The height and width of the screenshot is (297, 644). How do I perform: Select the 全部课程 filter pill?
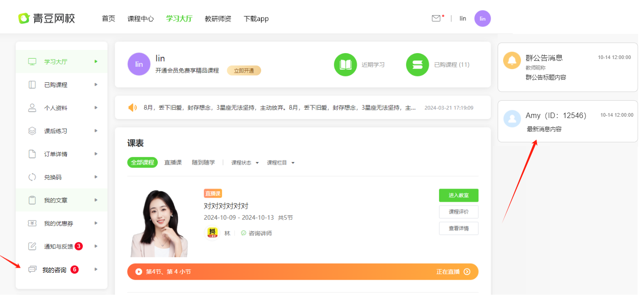pyautogui.click(x=142, y=162)
